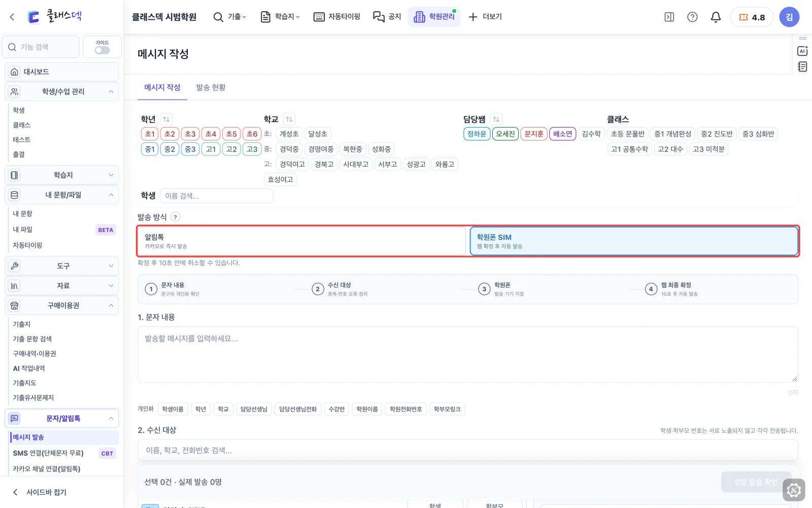Toggle class filter 고2 대수
The image size is (812, 508).
click(x=670, y=149)
